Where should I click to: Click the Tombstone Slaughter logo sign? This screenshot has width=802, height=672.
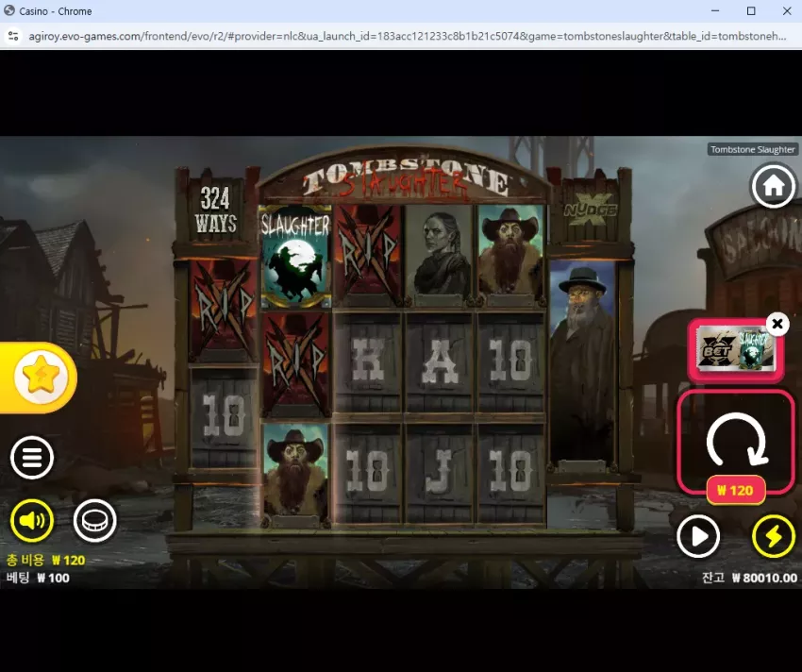coord(404,177)
